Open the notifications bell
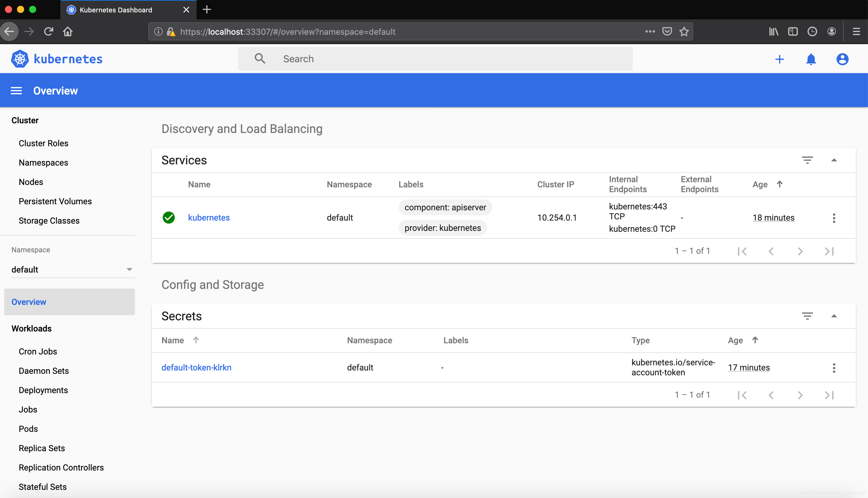Screen dimensions: 868x498 [811, 59]
